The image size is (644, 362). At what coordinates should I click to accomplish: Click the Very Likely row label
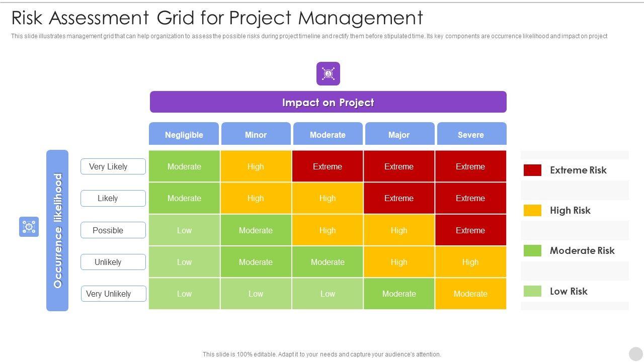(x=113, y=166)
